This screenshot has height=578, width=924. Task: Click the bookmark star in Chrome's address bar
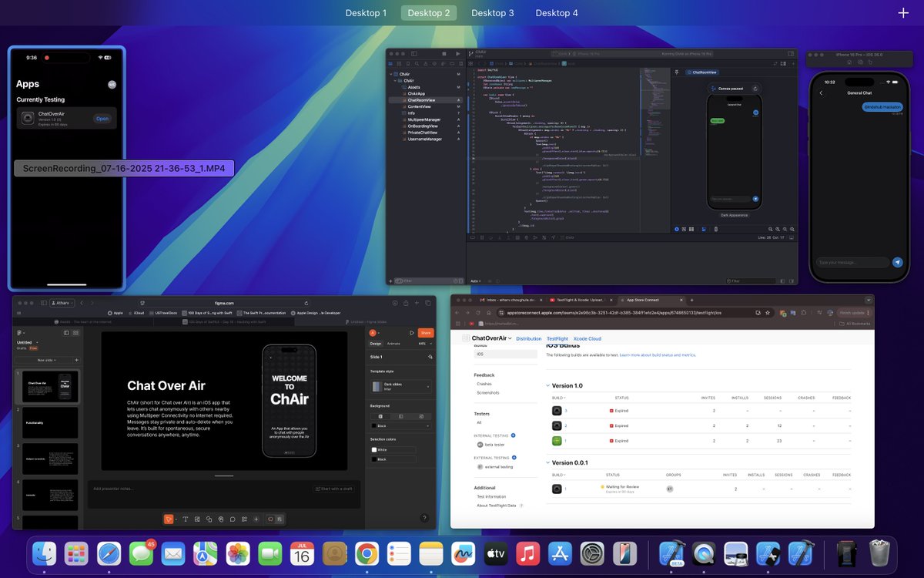[768, 313]
